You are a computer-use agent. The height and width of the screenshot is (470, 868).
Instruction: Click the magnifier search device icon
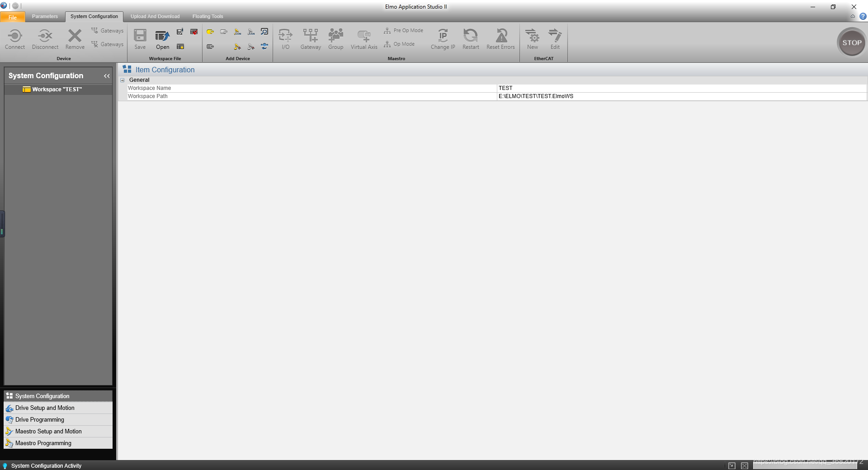[264, 32]
